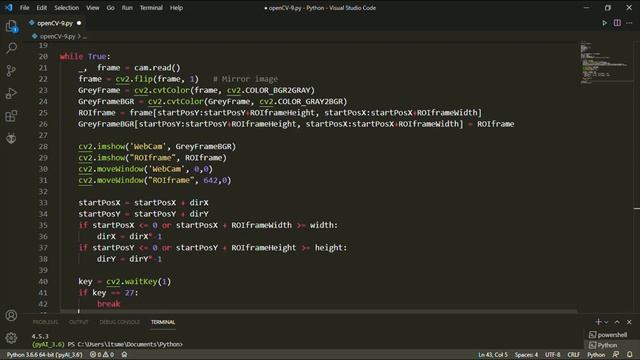Switch to the Output panel tab

point(78,322)
